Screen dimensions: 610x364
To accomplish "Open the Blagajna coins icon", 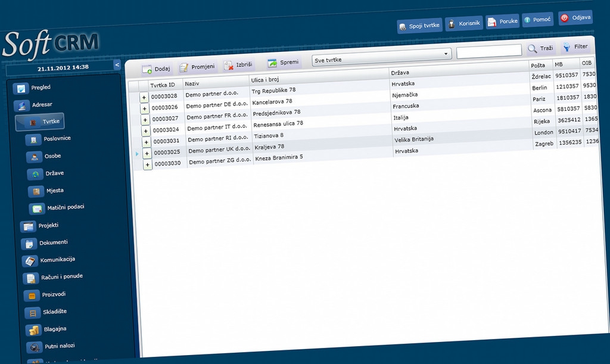I will pyautogui.click(x=34, y=331).
